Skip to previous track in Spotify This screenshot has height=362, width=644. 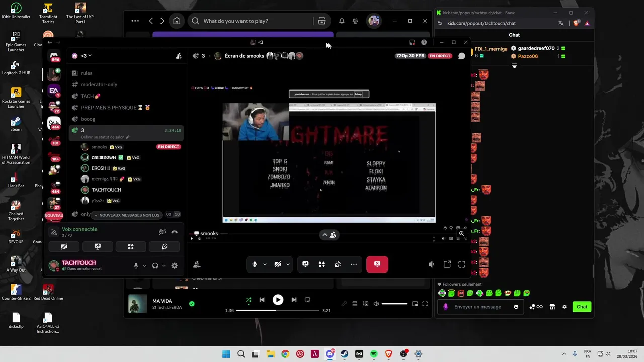(262, 300)
